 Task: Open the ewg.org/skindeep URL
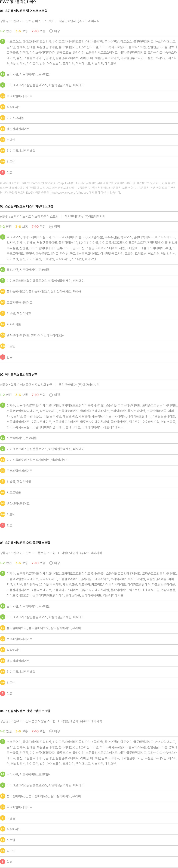69,193
